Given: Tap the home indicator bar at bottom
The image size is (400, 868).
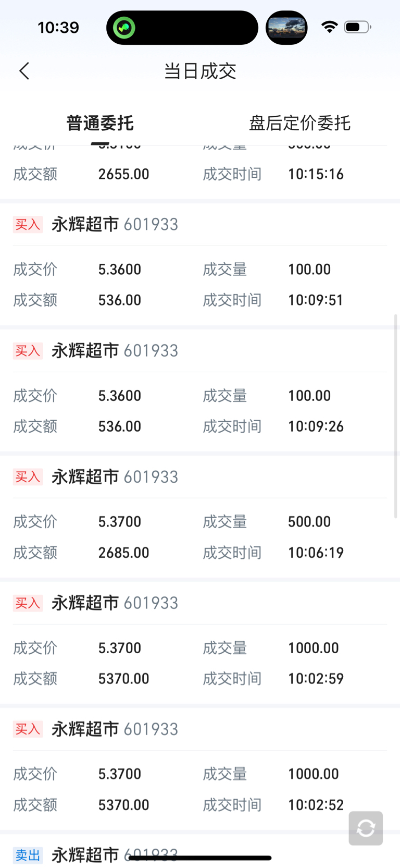Looking at the screenshot, I should (200, 858).
